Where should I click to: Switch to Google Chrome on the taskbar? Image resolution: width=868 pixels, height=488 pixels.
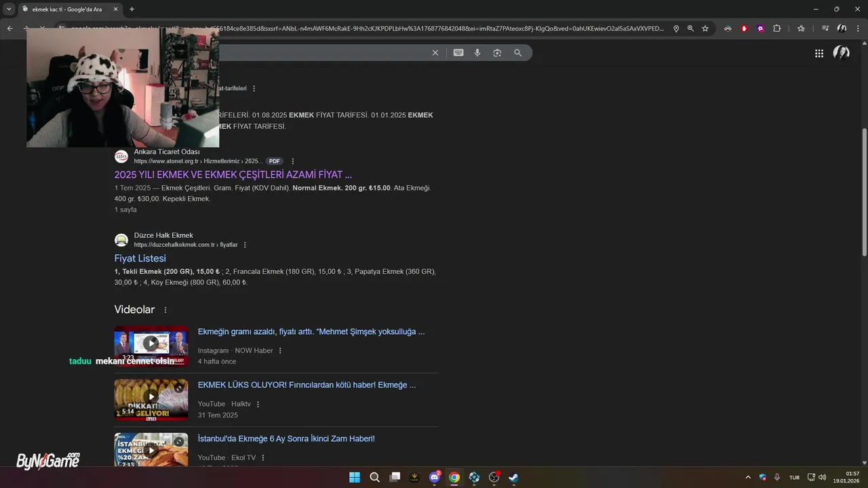tap(454, 477)
